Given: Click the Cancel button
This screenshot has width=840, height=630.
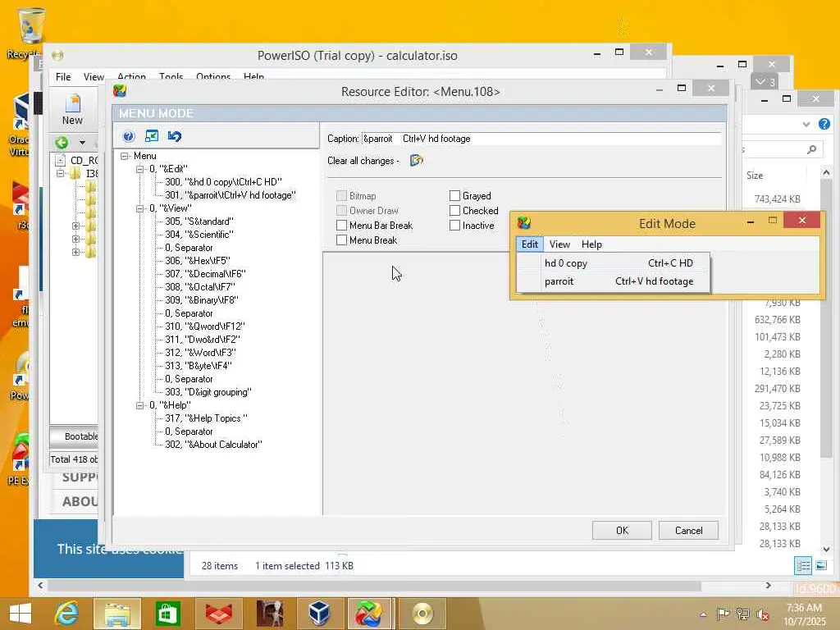Looking at the screenshot, I should point(688,531).
